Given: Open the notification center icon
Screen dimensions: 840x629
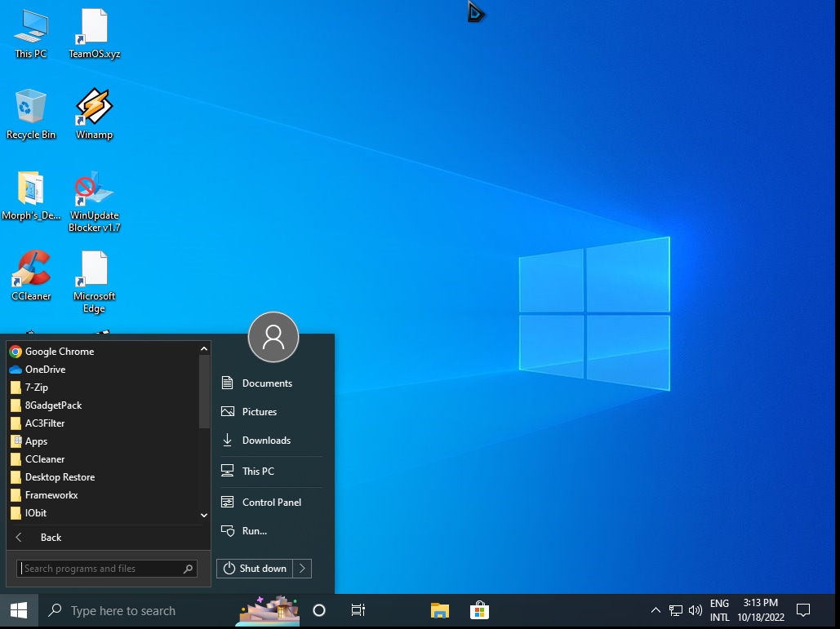Looking at the screenshot, I should (x=803, y=610).
